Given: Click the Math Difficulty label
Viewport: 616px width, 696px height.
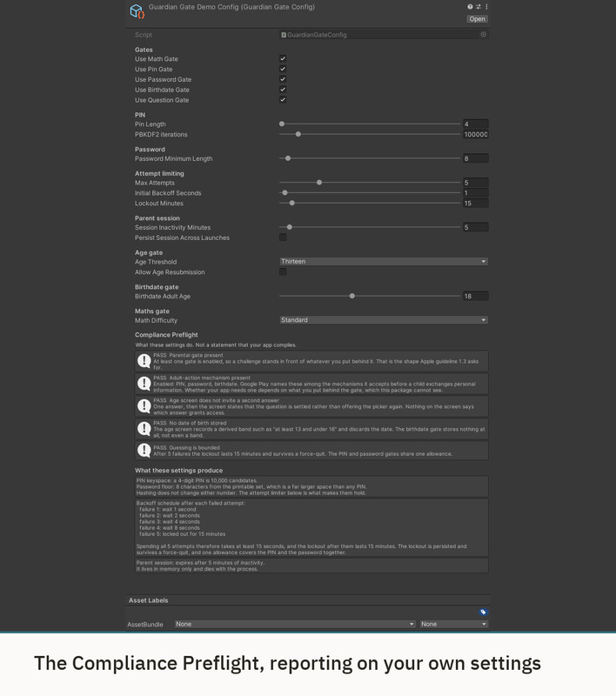Looking at the screenshot, I should coord(157,320).
